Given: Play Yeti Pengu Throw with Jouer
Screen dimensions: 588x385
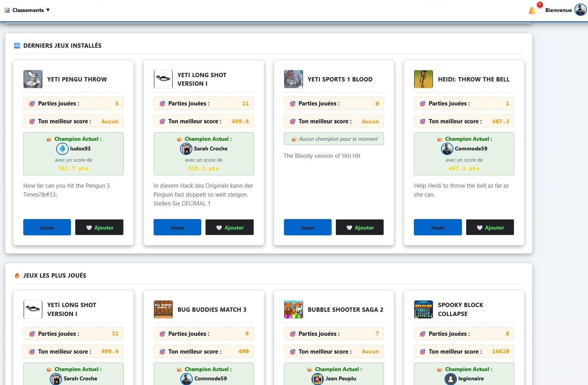Looking at the screenshot, I should point(47,227).
